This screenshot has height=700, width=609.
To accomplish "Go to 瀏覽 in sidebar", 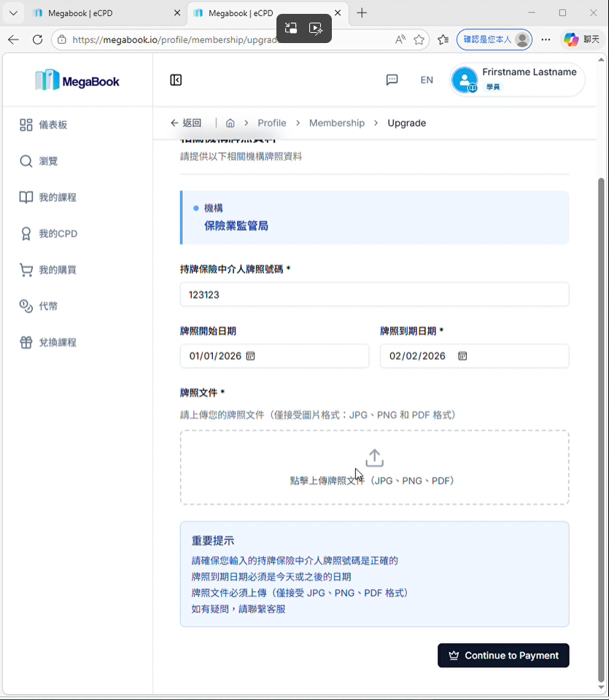I will [39, 161].
